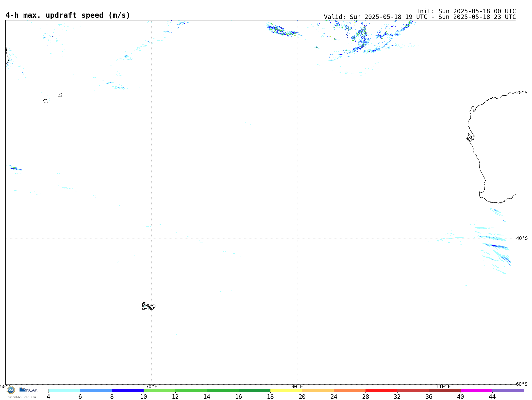Click the Mauritius island outline near 20°S
Viewport: 532px width, 400px height.
[60, 95]
